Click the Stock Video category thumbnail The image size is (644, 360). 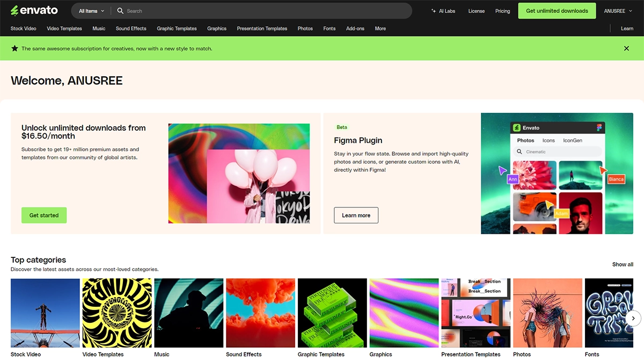pyautogui.click(x=45, y=313)
